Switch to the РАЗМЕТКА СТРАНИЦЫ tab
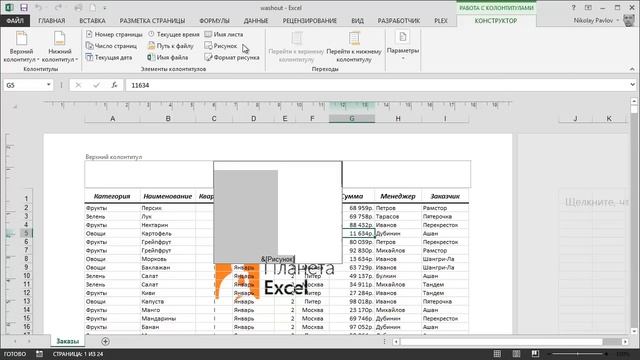 [x=152, y=20]
